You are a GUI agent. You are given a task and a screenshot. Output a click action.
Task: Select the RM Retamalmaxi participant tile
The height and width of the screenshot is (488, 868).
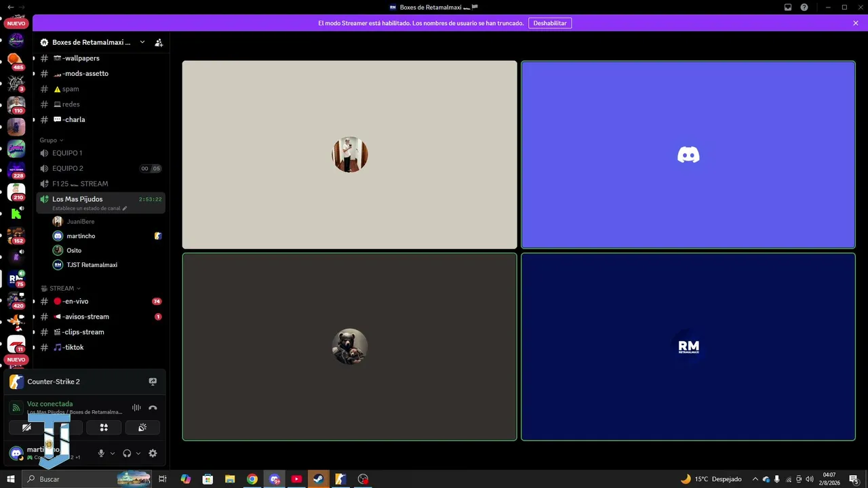[688, 347]
